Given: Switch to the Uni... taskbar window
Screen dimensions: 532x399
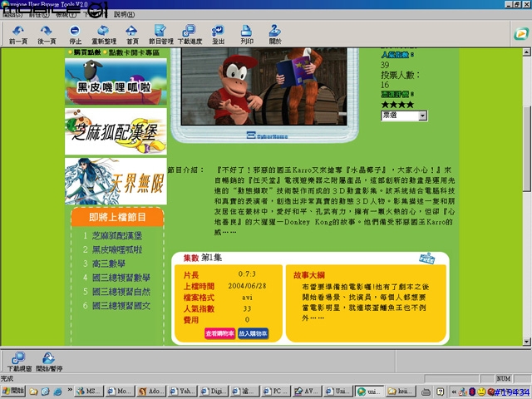Looking at the screenshot, I should (x=338, y=392).
